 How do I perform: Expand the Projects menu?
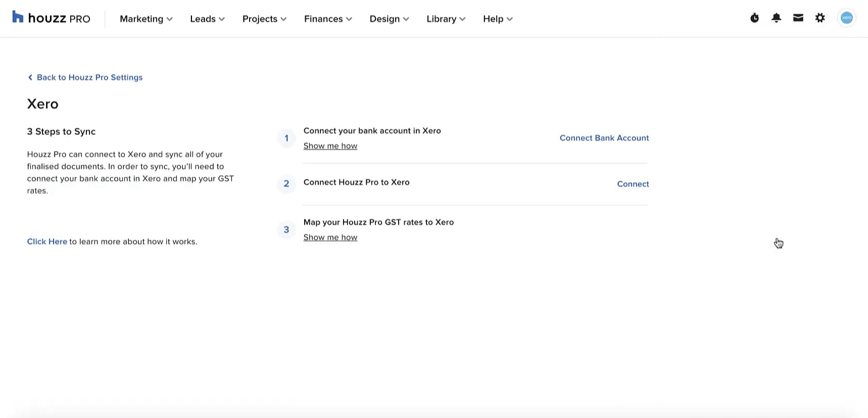[264, 19]
